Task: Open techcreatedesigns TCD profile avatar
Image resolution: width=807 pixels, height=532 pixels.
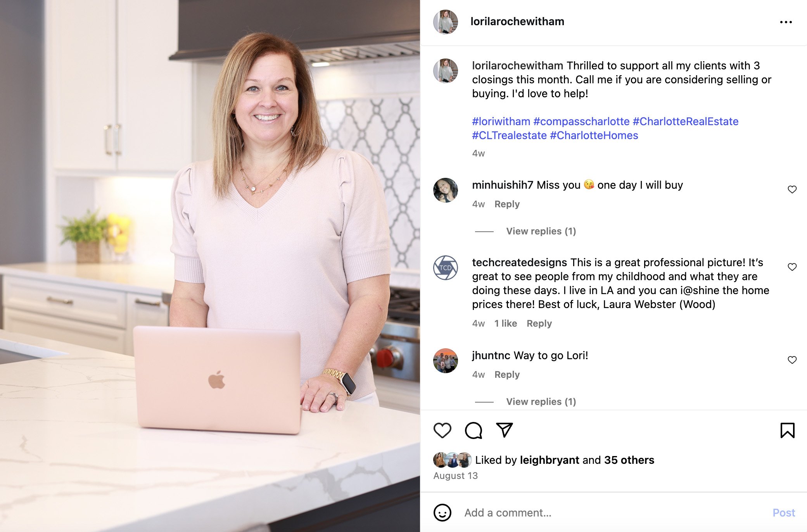Action: pyautogui.click(x=445, y=268)
